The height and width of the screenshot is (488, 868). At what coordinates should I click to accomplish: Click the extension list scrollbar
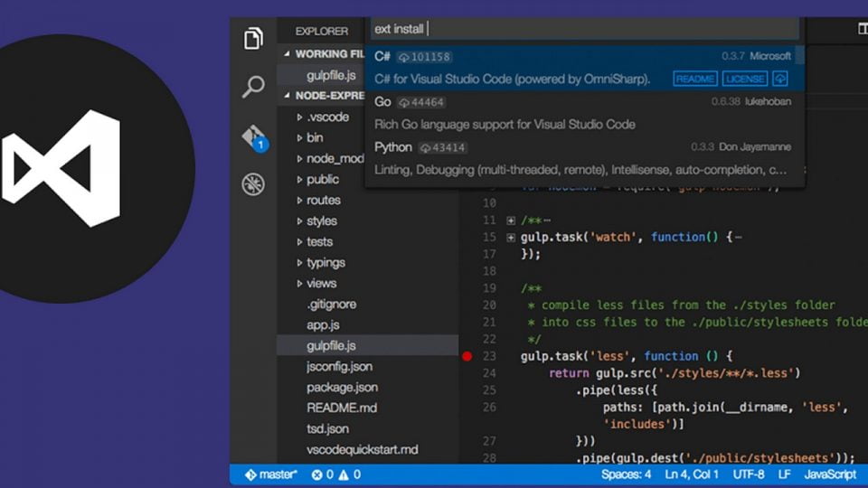[800, 55]
